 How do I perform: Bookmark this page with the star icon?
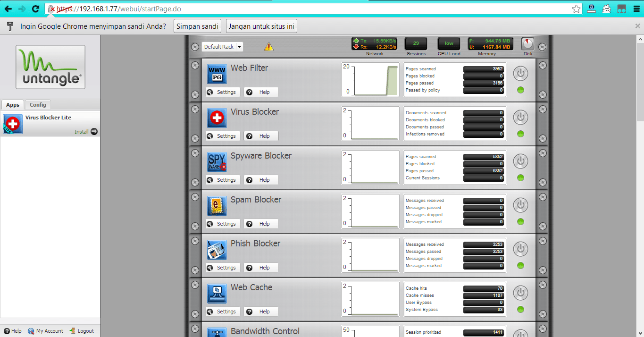click(x=576, y=8)
